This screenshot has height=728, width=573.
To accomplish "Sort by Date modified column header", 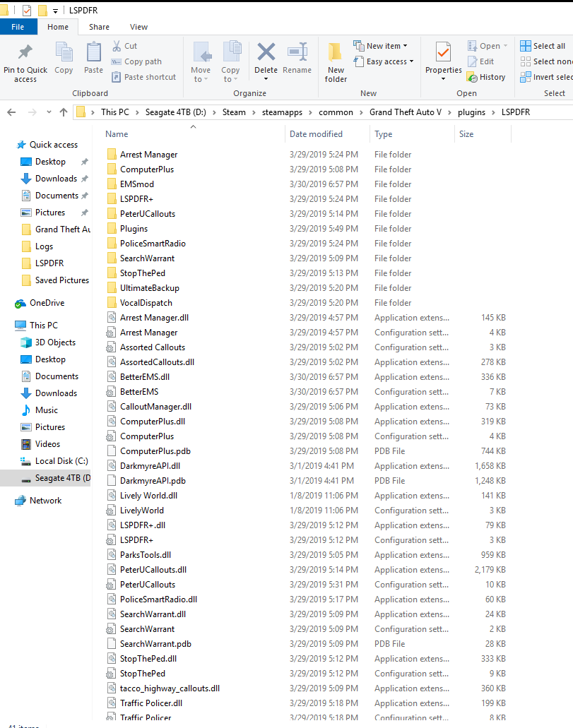I will coord(326,133).
